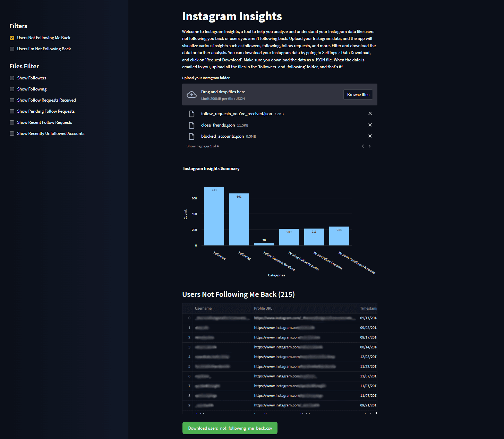Tick Show Recent Follow Requests
Screen dimensions: 504x439
12,122
